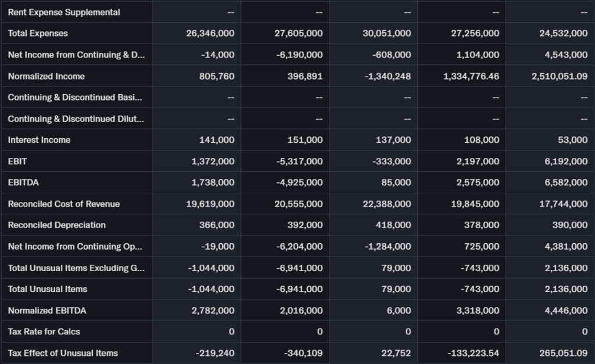Select the Reconciled Depreciation row label
Image resolution: width=595 pixels, height=364 pixels.
tap(57, 225)
